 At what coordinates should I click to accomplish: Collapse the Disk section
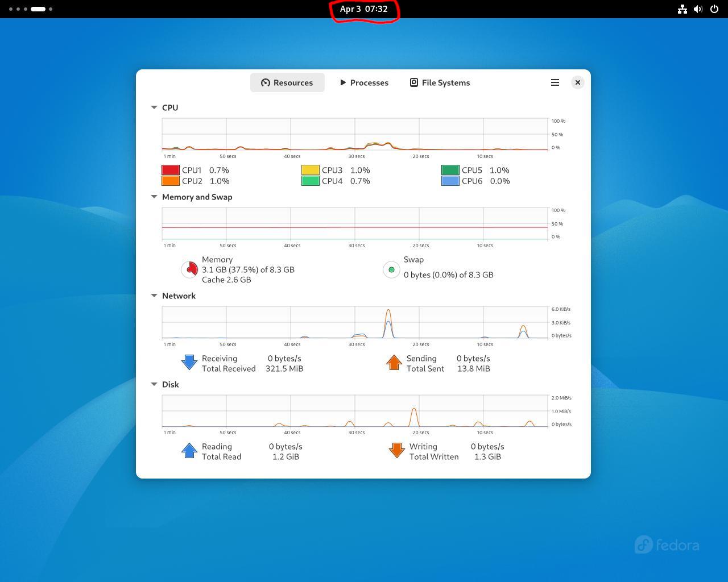(x=154, y=384)
